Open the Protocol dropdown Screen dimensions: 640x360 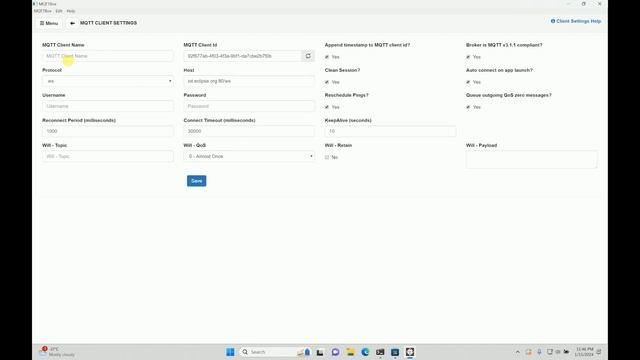click(108, 81)
